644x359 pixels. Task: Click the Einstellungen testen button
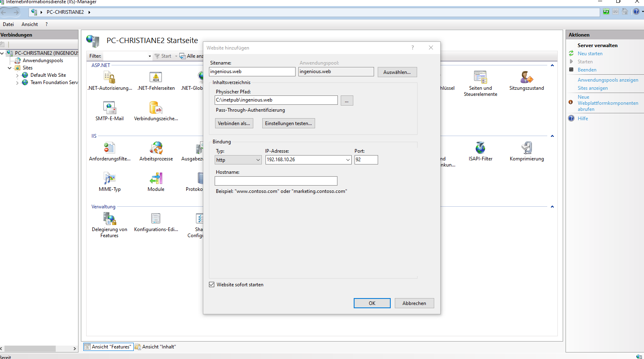(x=288, y=123)
